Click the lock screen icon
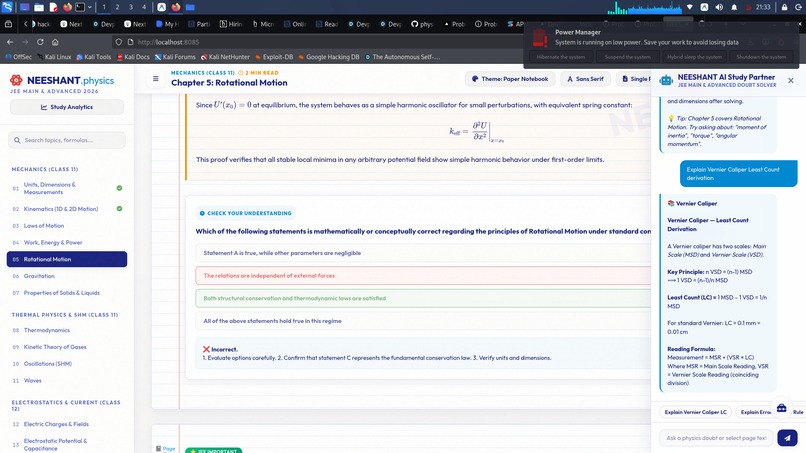 point(784,7)
